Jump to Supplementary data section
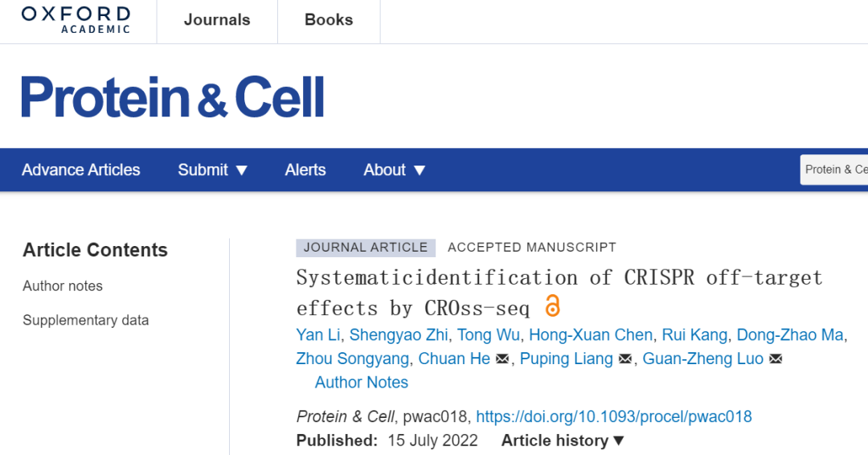868x455 pixels. pos(86,321)
